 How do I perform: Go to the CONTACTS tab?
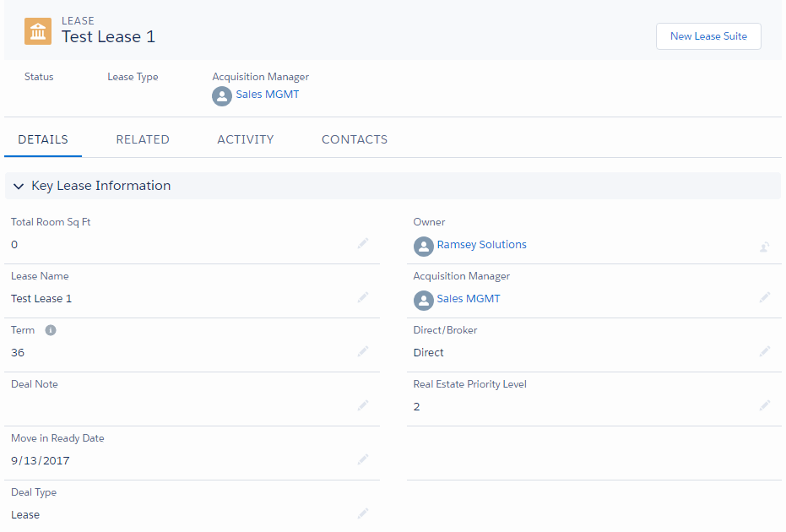point(355,139)
